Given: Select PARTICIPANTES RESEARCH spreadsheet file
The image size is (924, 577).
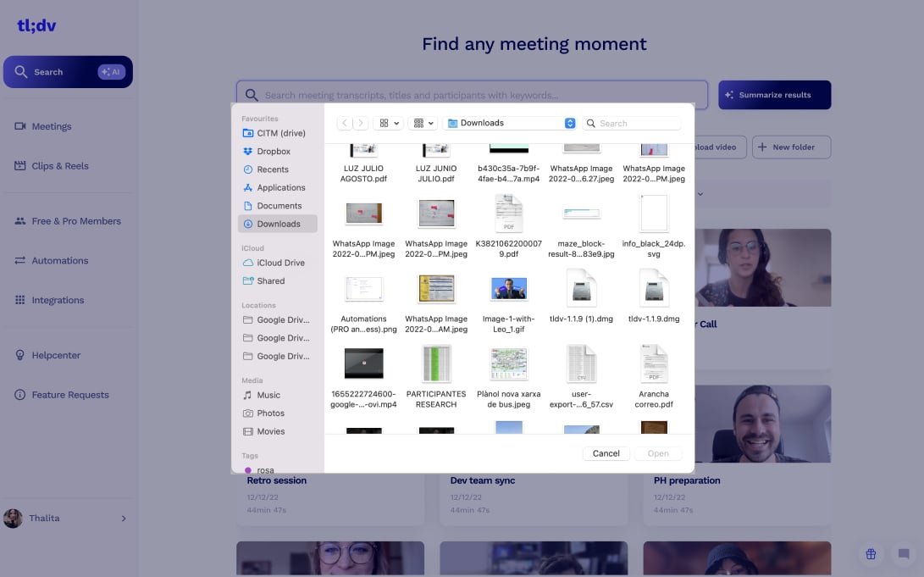Looking at the screenshot, I should tap(436, 376).
